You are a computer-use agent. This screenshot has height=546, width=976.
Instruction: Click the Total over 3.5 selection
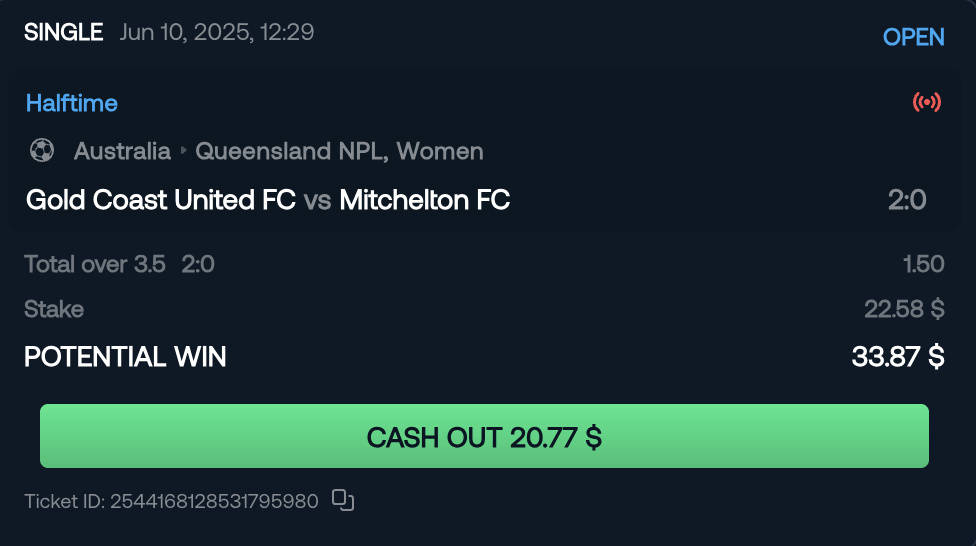pyautogui.click(x=95, y=264)
